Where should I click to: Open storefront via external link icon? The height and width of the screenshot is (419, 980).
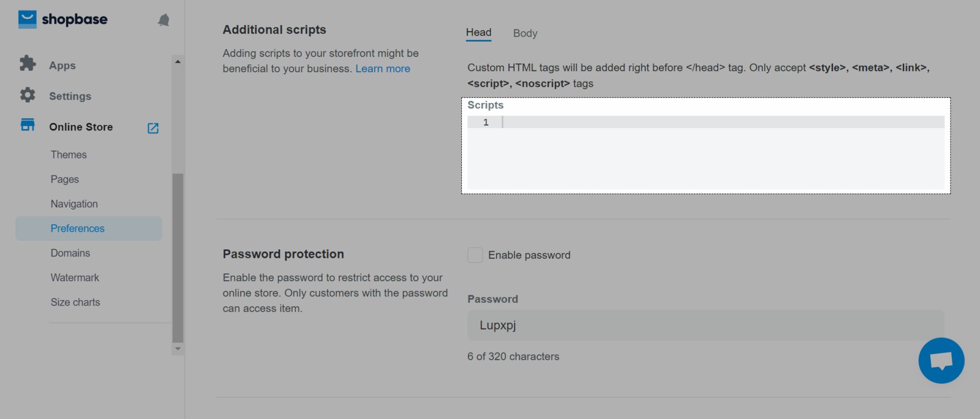click(x=153, y=128)
